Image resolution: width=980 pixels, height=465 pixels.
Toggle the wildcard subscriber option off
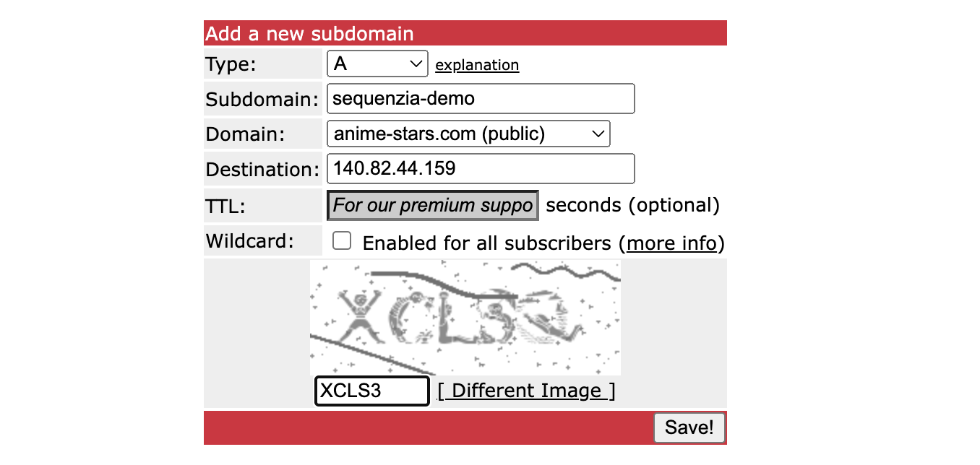click(341, 240)
